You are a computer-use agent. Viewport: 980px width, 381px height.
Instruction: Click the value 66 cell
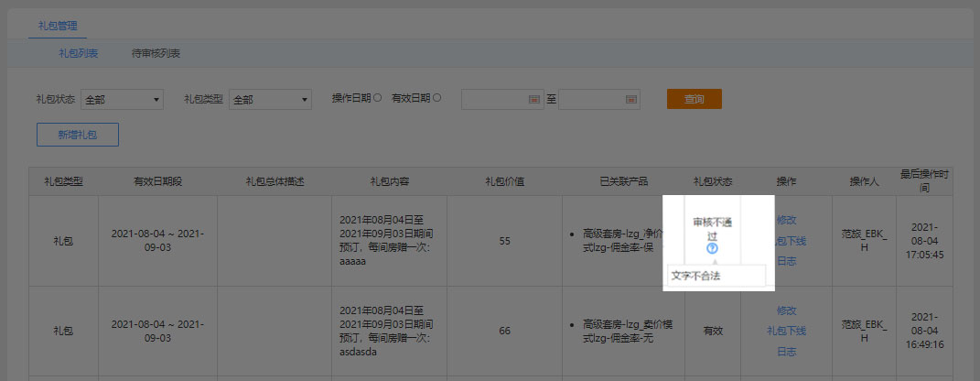coord(504,331)
